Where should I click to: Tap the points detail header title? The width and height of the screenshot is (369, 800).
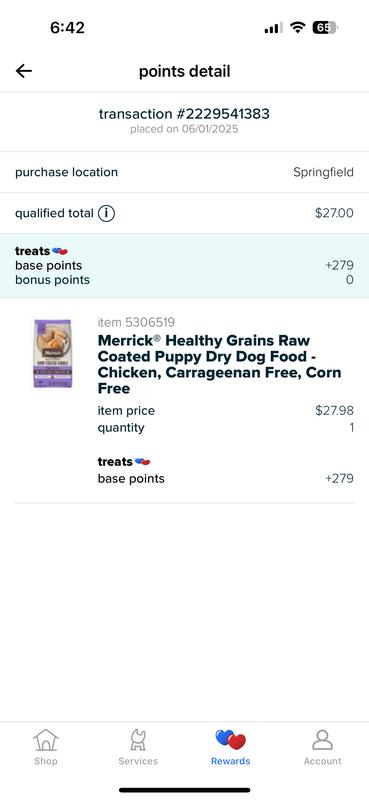(185, 71)
